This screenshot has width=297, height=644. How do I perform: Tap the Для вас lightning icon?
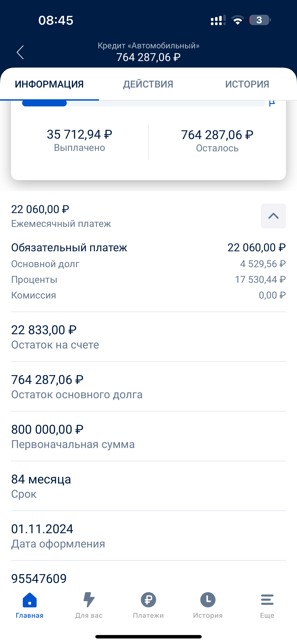tap(89, 600)
